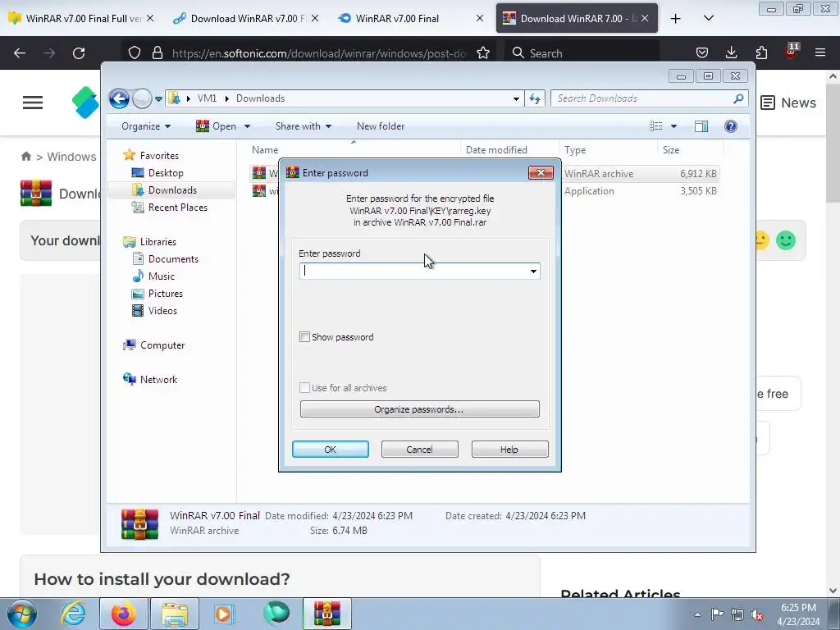Open Windows Media Player from taskbar
840x630 pixels.
[224, 614]
